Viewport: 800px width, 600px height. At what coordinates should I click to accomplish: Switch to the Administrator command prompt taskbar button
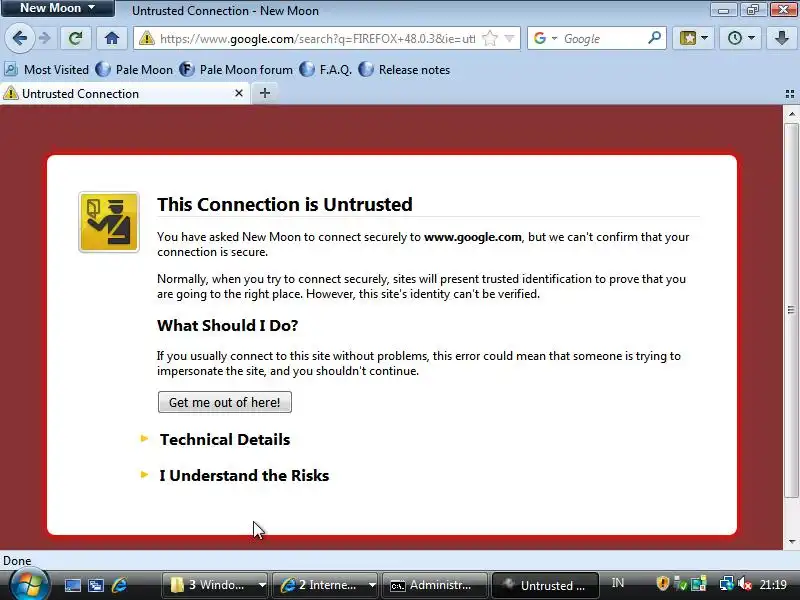(435, 585)
